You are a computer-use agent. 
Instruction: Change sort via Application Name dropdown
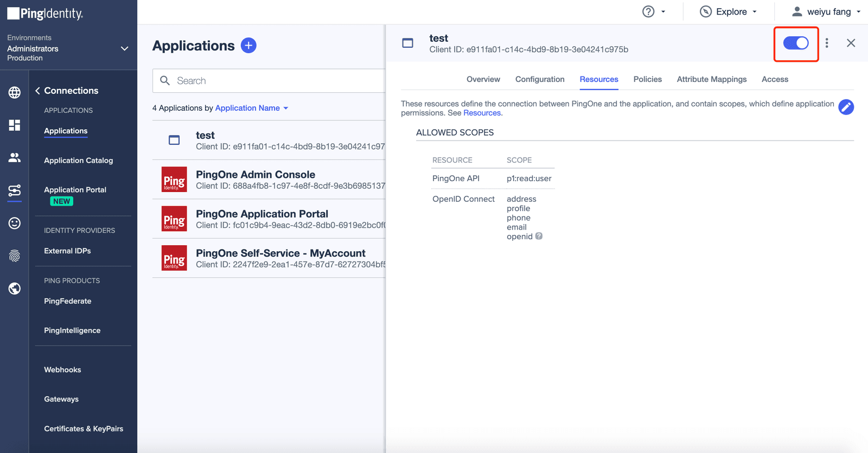tap(252, 108)
